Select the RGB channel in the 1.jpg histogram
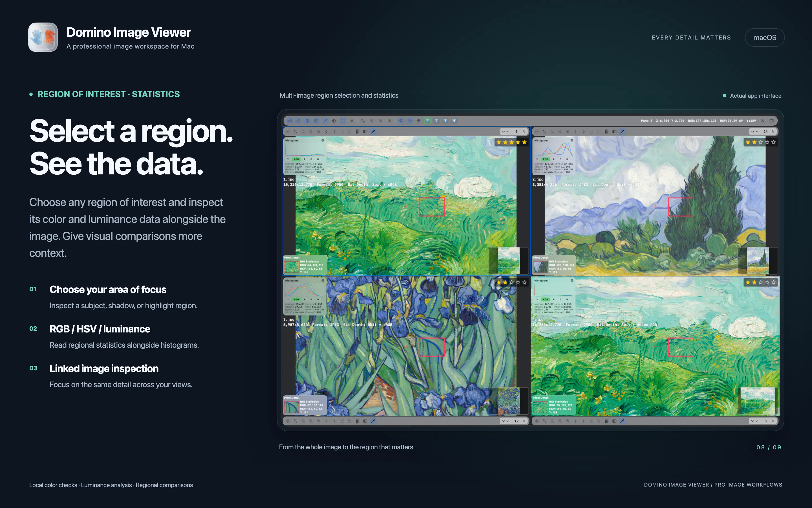Viewport: 812px width, 508px height. coord(296,159)
